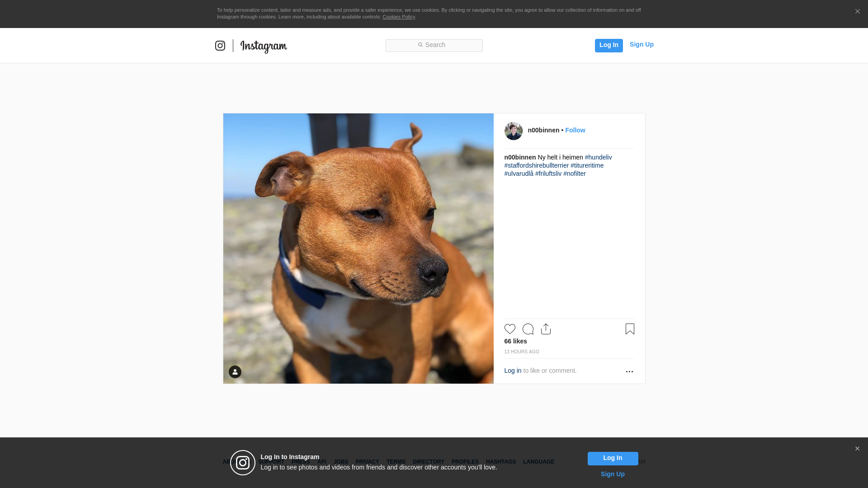Open the three-dot more options menu

pyautogui.click(x=629, y=371)
